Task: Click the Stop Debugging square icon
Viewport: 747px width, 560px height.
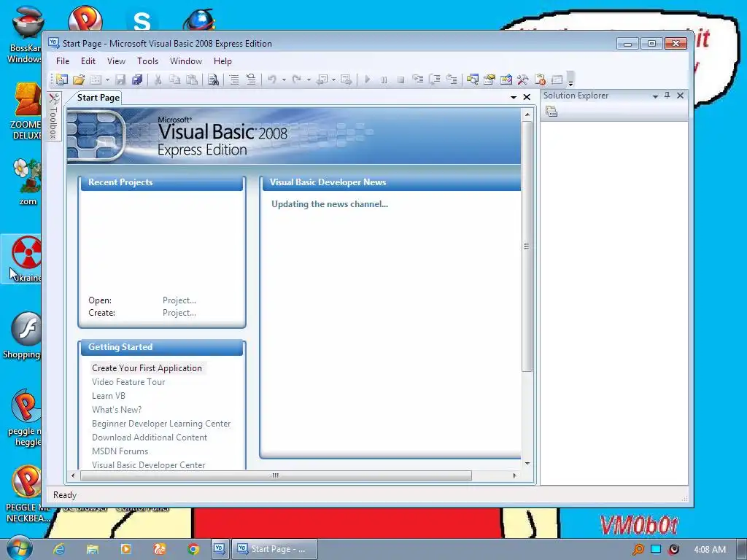Action: coord(400,79)
